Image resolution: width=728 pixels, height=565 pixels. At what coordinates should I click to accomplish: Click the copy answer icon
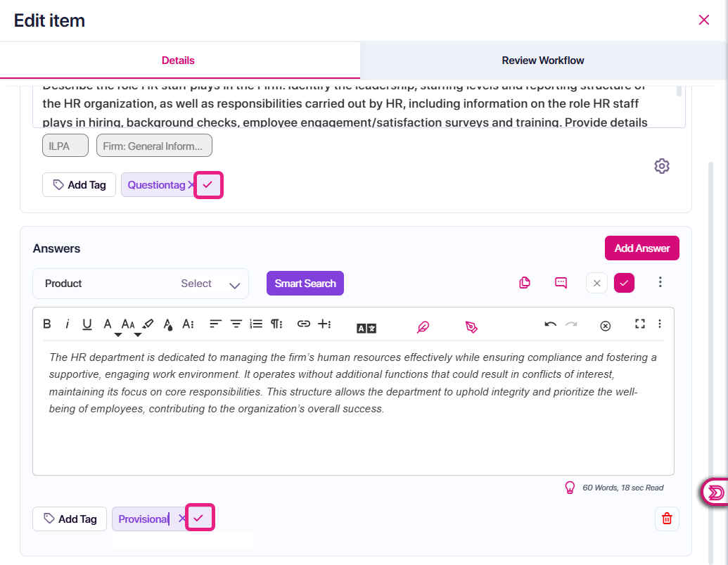pos(524,283)
